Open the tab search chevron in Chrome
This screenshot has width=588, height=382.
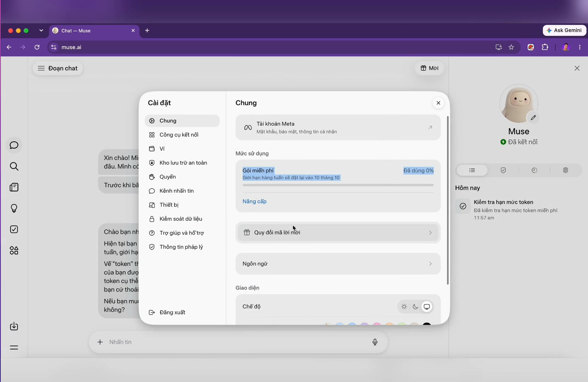[x=41, y=30]
